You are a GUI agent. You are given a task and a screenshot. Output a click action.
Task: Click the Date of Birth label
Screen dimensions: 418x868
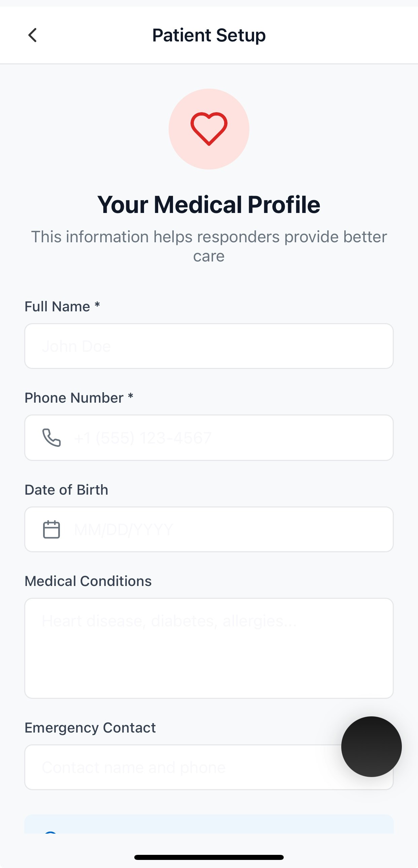pyautogui.click(x=67, y=490)
